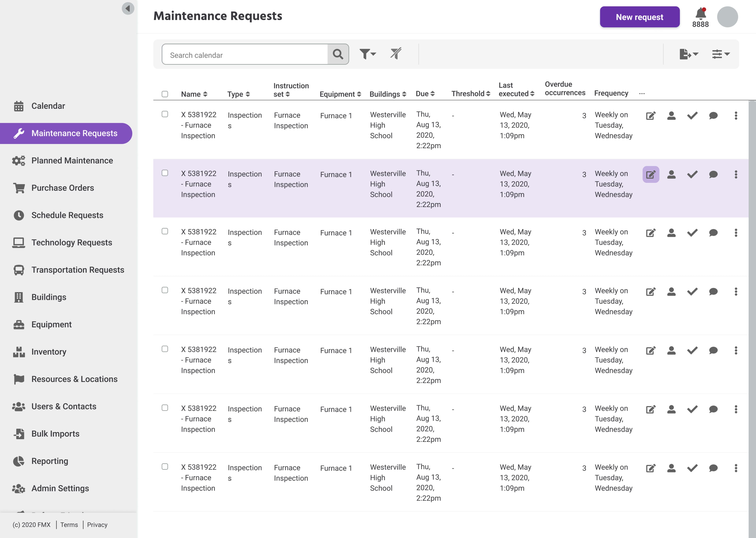The width and height of the screenshot is (756, 538).
Task: Click the export/download icon in top right
Action: [687, 54]
